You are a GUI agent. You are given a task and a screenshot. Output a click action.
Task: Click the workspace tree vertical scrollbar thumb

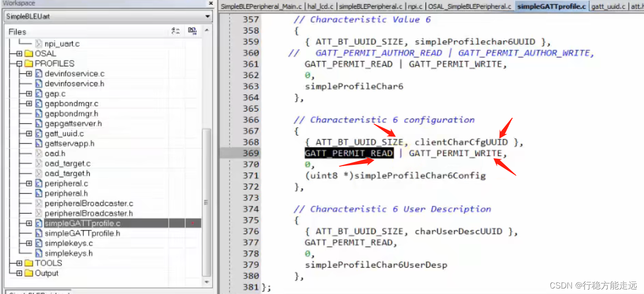click(x=207, y=202)
